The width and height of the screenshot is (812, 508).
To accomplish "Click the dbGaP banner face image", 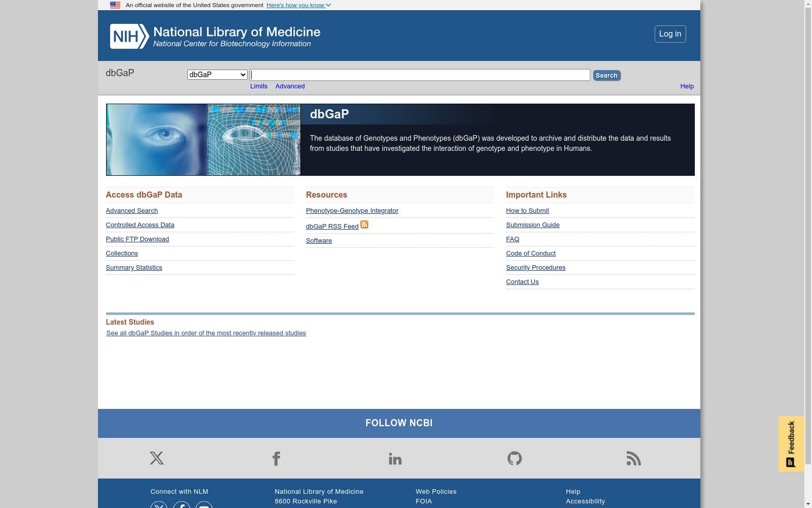I will pos(203,140).
